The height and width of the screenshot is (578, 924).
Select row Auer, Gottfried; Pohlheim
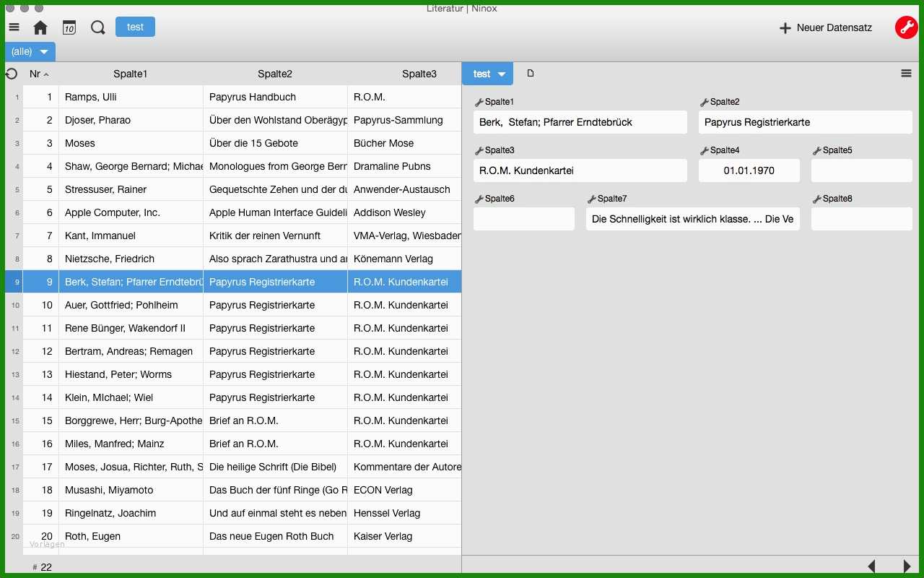click(x=233, y=305)
